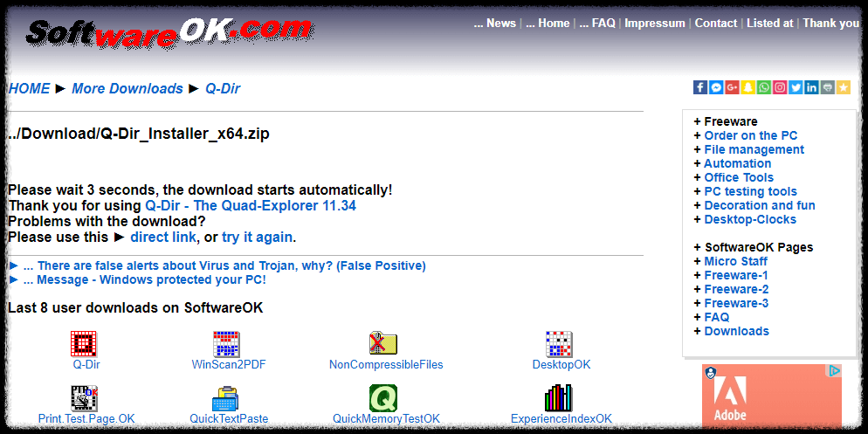The height and width of the screenshot is (434, 868).
Task: Click the QuickTextPaste text link
Action: coord(229,418)
